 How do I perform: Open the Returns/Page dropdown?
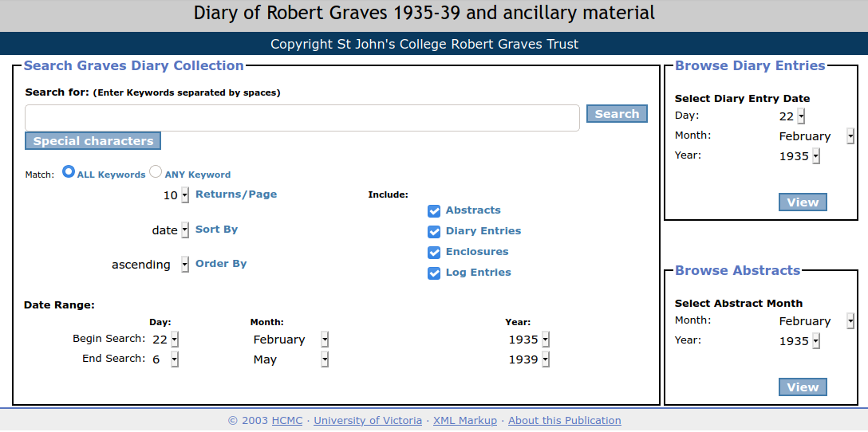click(x=176, y=195)
